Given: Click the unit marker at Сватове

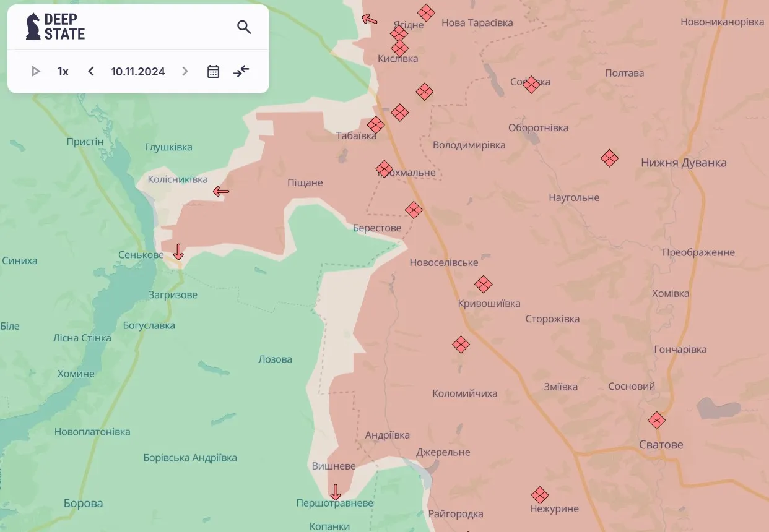Looking at the screenshot, I should click(x=656, y=421).
